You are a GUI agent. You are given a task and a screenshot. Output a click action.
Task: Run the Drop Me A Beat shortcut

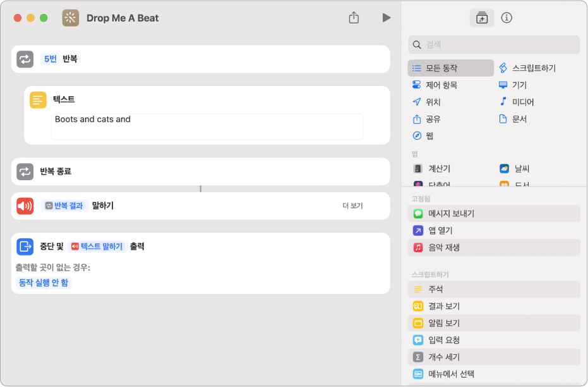tap(387, 18)
